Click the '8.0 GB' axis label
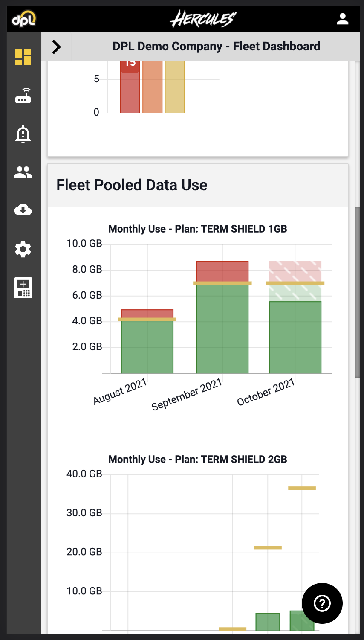This screenshot has width=364, height=640. [87, 269]
